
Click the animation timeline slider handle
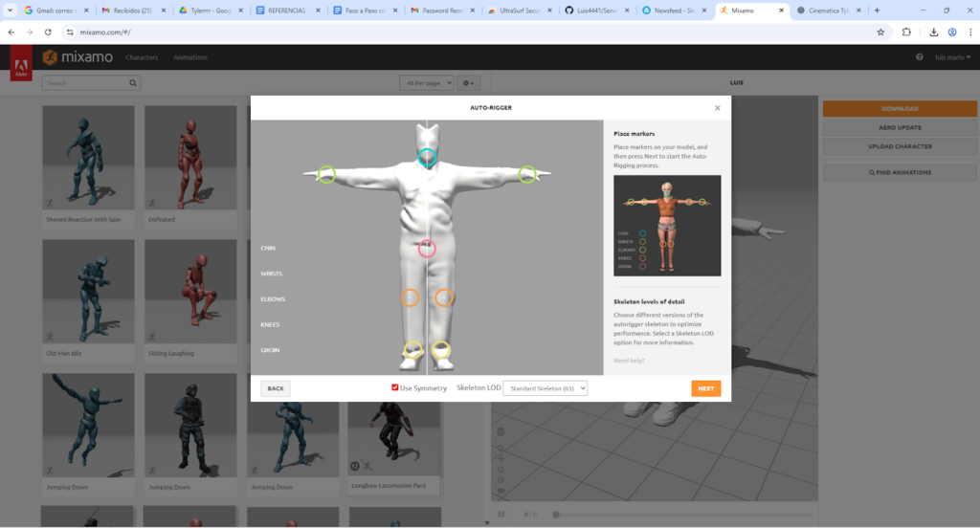click(556, 515)
